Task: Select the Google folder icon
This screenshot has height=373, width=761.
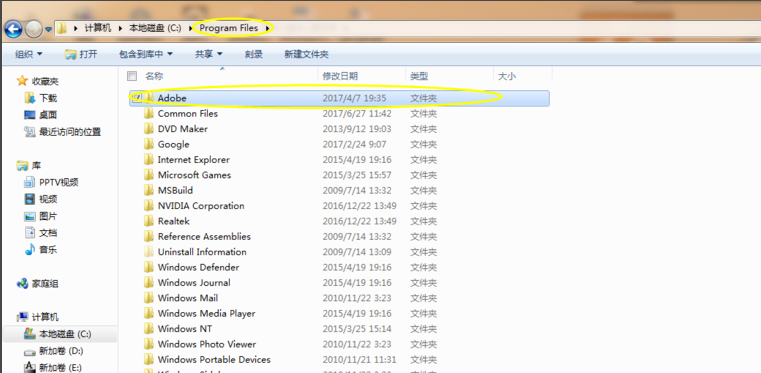Action: 149,145
